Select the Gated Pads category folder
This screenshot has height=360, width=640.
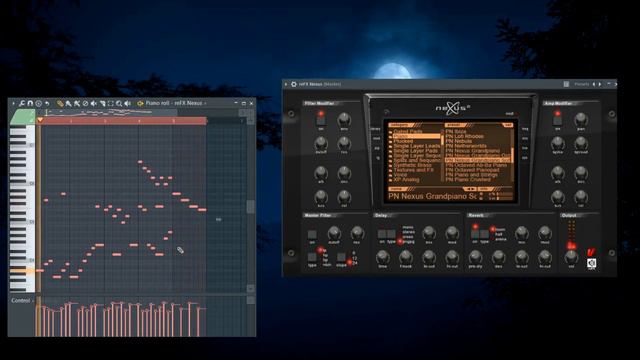[x=408, y=131]
